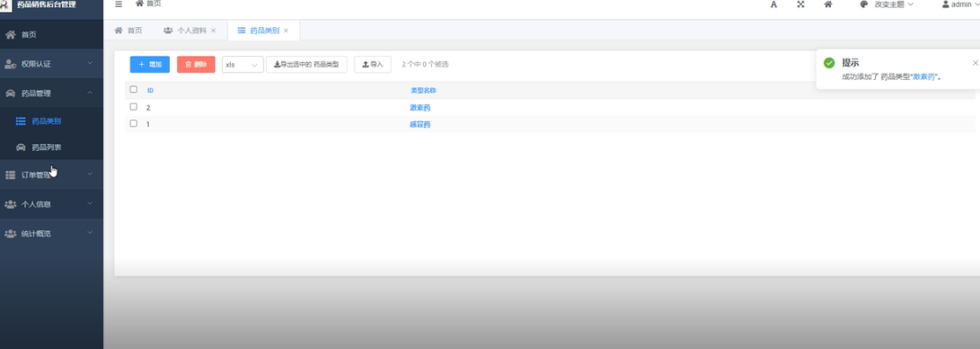
Task: Click the 订单管理 grid icon
Action: (x=10, y=175)
